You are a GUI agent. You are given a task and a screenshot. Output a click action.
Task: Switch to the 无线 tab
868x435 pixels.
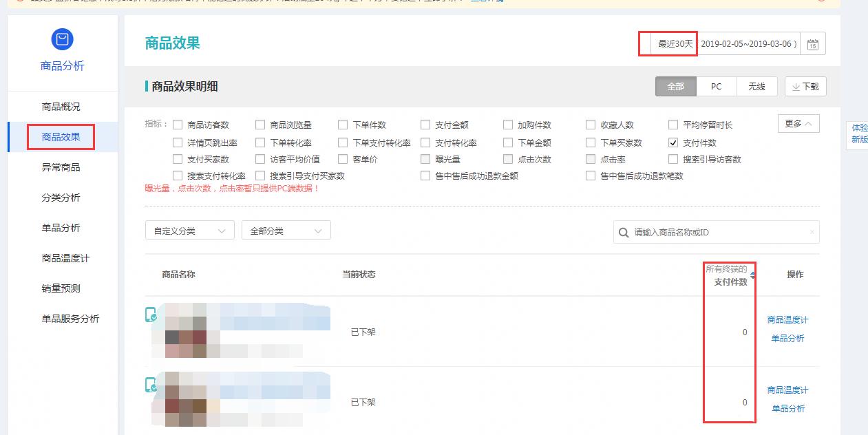pyautogui.click(x=756, y=86)
